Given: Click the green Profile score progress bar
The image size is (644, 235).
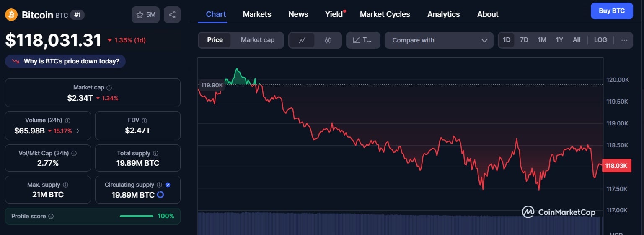Looking at the screenshot, I should [x=137, y=216].
